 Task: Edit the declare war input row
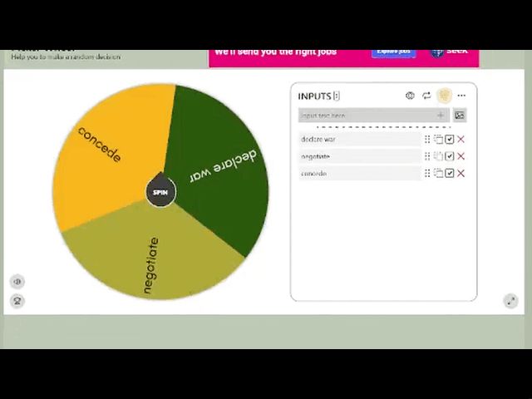[360, 139]
